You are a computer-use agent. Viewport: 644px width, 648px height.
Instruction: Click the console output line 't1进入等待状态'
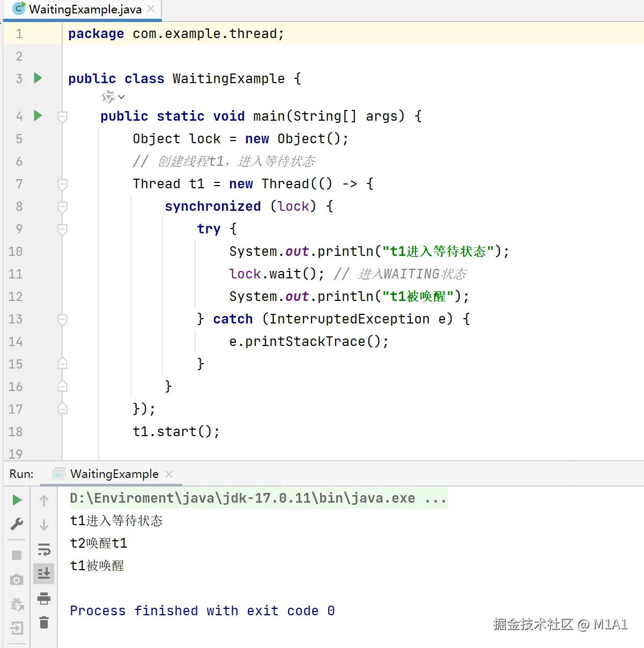pos(116,521)
